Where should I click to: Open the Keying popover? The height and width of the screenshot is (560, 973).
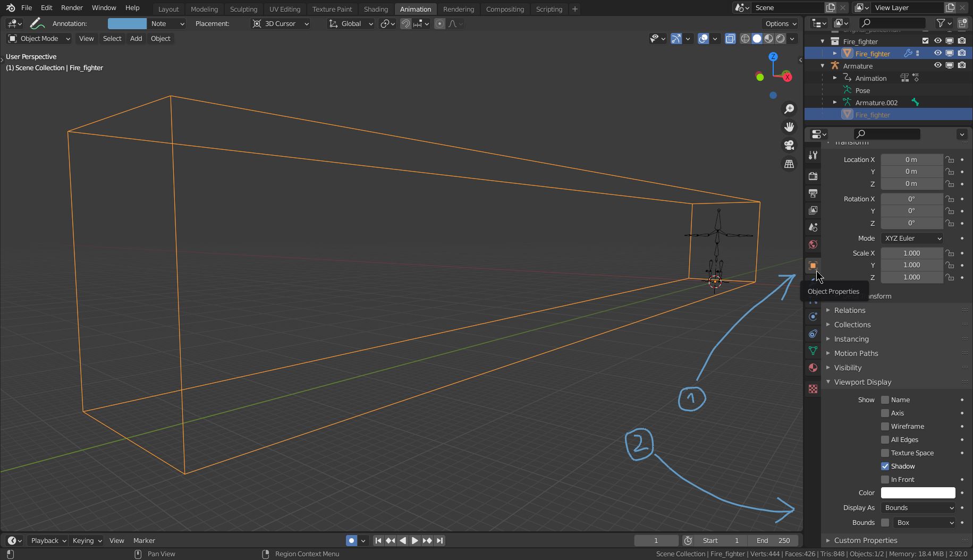[87, 540]
